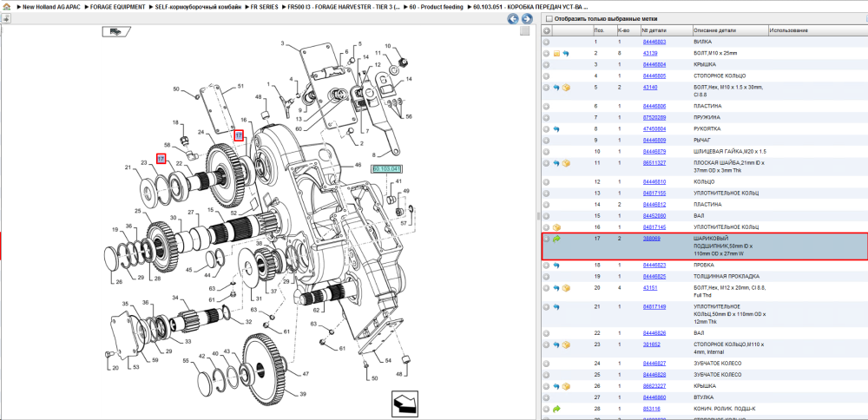
Task: Click callout number 8 on the diagram
Action: (x=373, y=155)
